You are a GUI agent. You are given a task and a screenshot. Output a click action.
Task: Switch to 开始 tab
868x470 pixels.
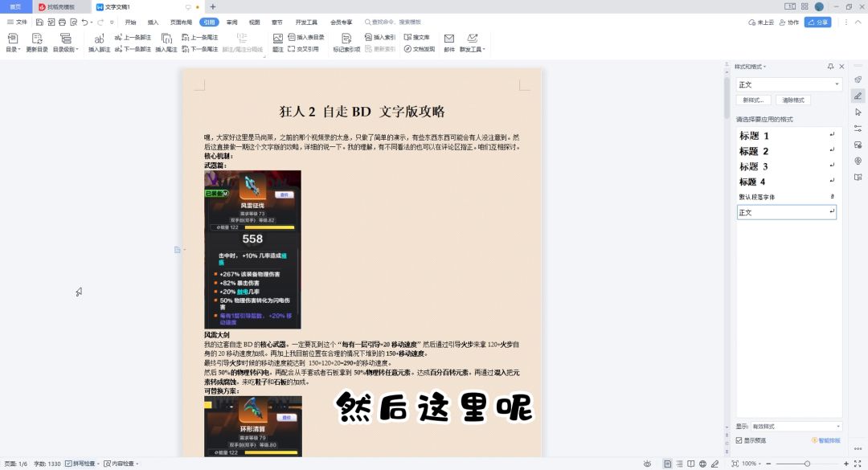coord(131,22)
